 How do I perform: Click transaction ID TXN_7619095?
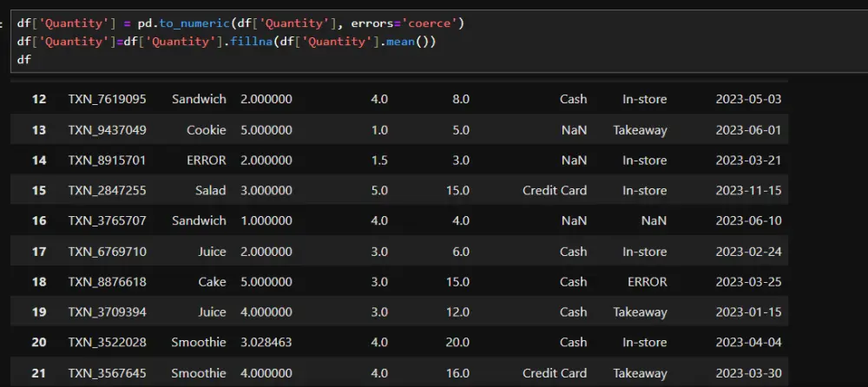tap(108, 99)
